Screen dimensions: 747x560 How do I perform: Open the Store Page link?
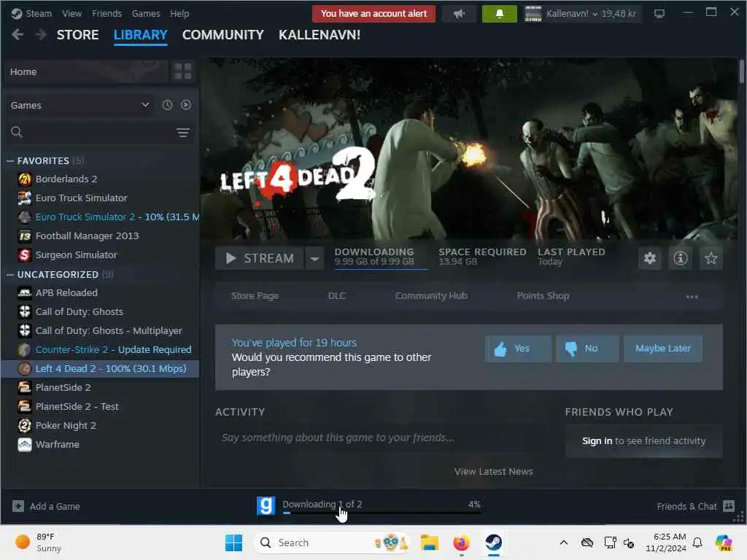(x=255, y=296)
